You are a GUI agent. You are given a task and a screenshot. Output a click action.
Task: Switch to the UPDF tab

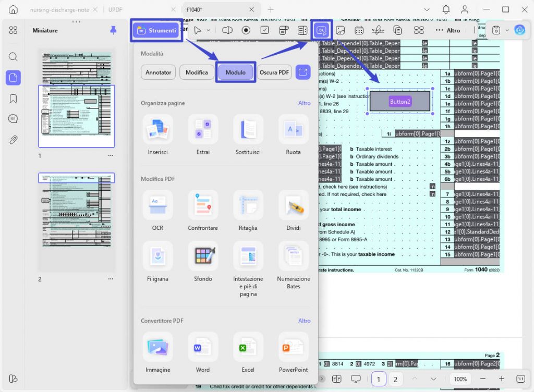(x=115, y=10)
